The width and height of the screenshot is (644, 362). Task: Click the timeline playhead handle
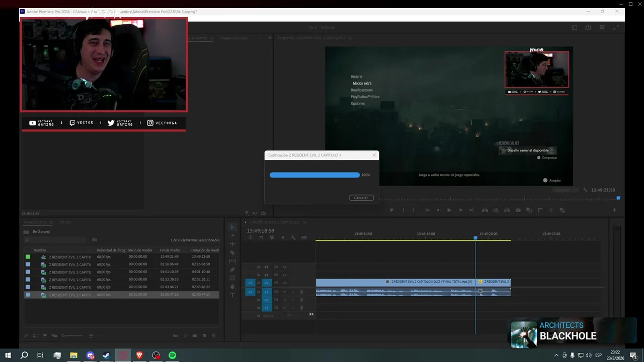click(475, 238)
